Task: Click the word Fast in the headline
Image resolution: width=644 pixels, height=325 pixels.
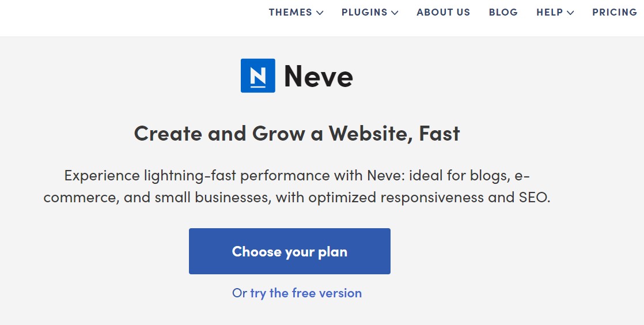Action: pyautogui.click(x=440, y=134)
